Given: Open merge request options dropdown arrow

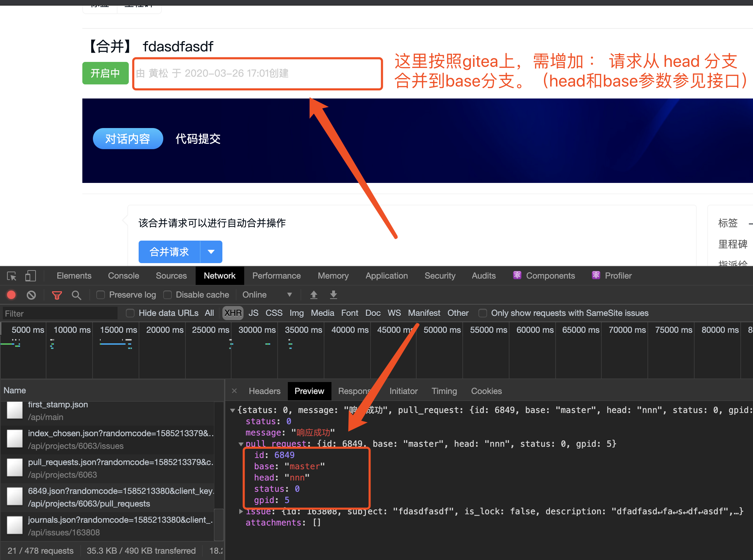Looking at the screenshot, I should coord(211,252).
